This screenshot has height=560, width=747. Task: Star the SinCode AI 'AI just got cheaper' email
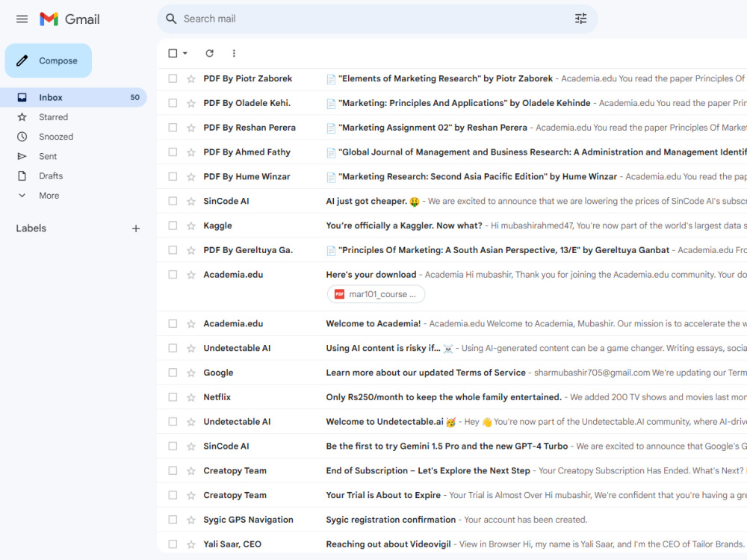(191, 202)
